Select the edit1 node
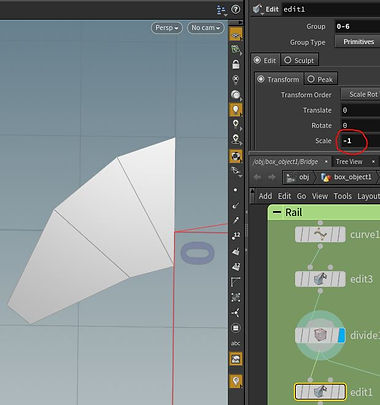The width and height of the screenshot is (380, 405). [320, 392]
